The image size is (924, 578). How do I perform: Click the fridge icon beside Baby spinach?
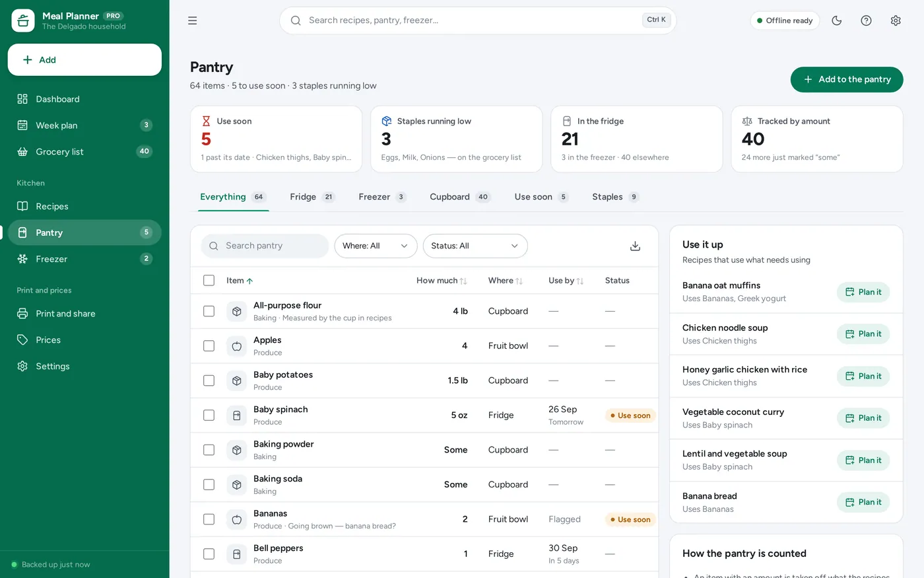[237, 415]
